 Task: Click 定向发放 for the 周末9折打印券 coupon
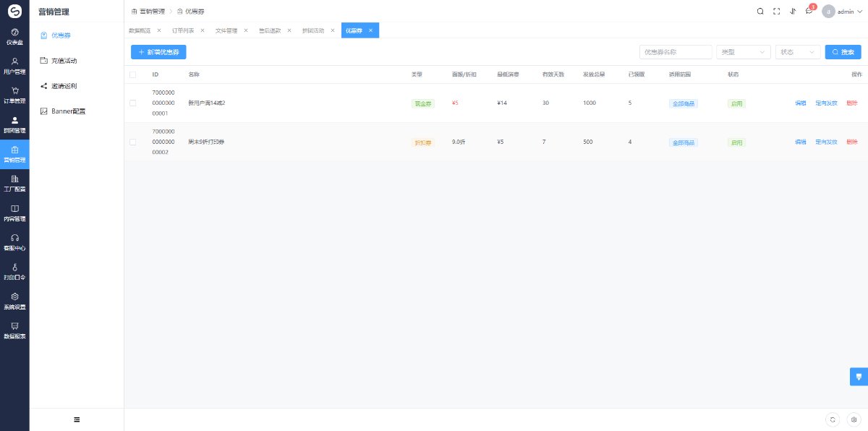[x=826, y=142]
